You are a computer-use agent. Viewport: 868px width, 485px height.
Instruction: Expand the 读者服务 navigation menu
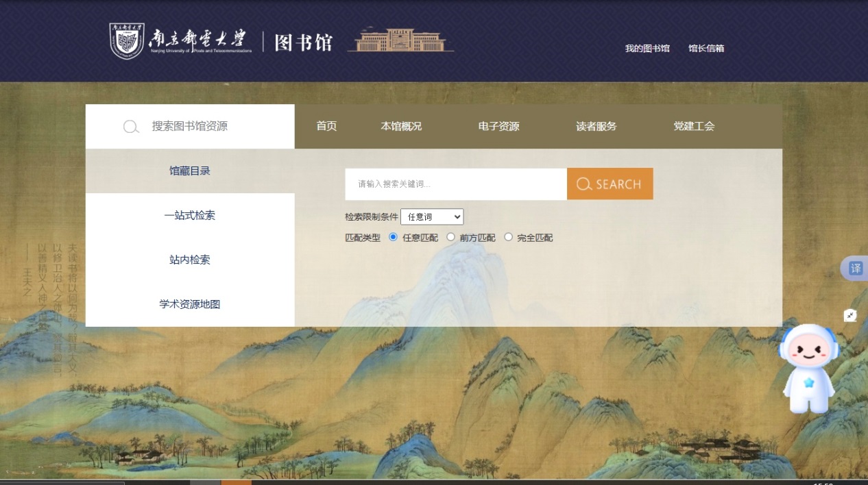(x=596, y=126)
